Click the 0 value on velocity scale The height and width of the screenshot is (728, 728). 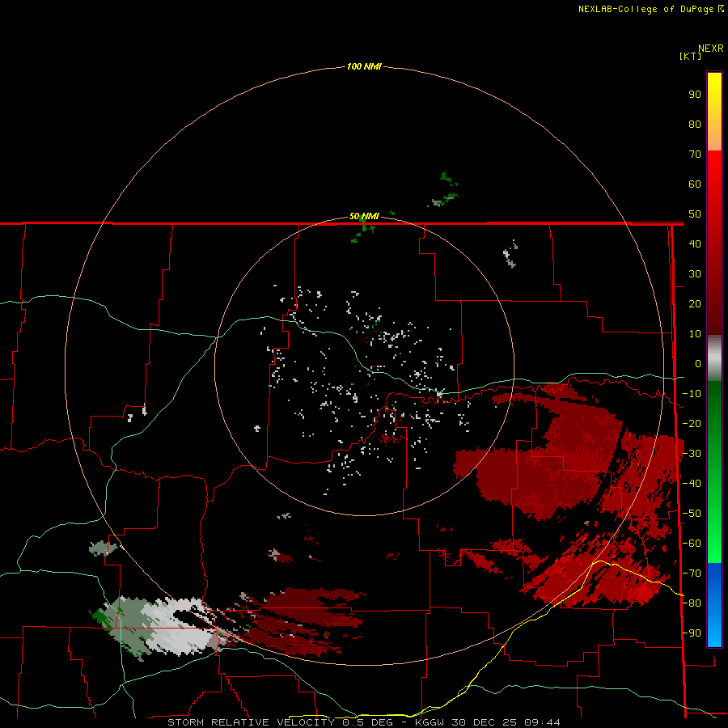click(x=698, y=364)
